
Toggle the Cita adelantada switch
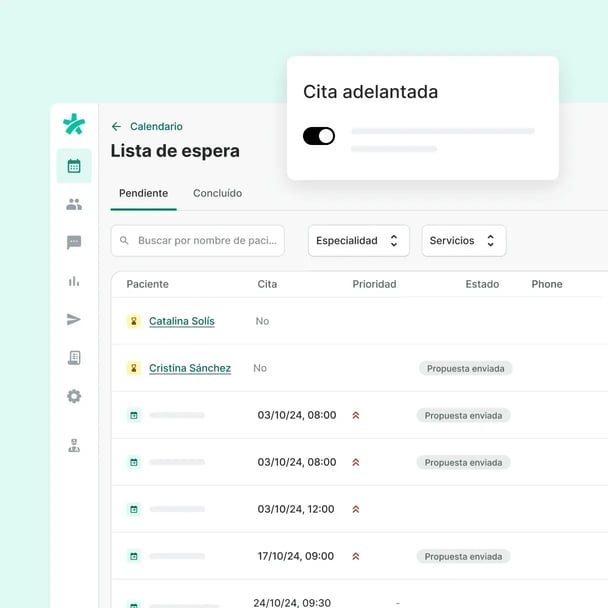(x=319, y=136)
